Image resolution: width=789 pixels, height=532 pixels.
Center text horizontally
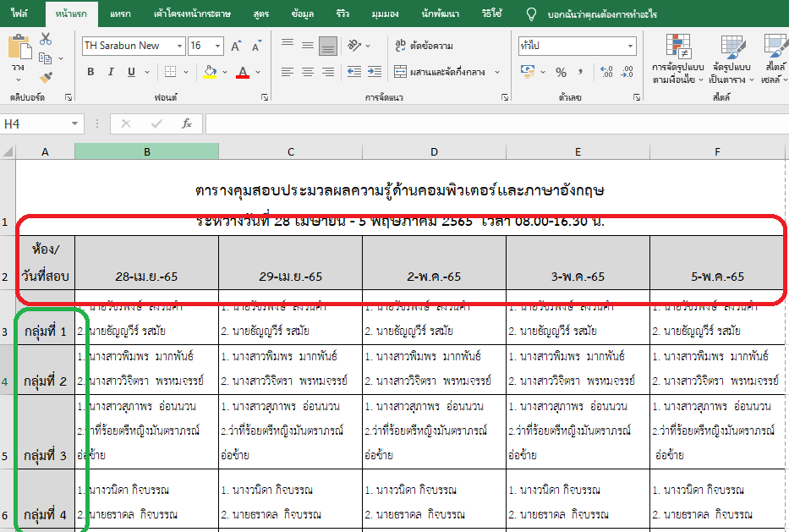[x=308, y=72]
